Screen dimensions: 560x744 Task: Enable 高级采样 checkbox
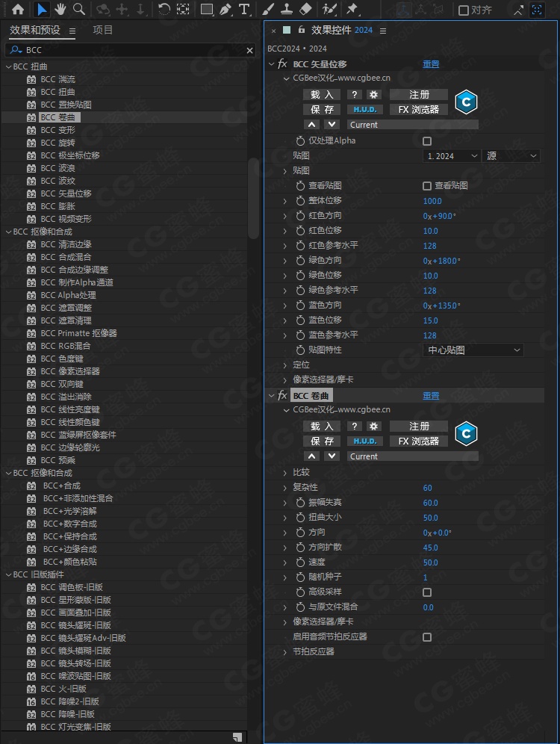pos(427,592)
